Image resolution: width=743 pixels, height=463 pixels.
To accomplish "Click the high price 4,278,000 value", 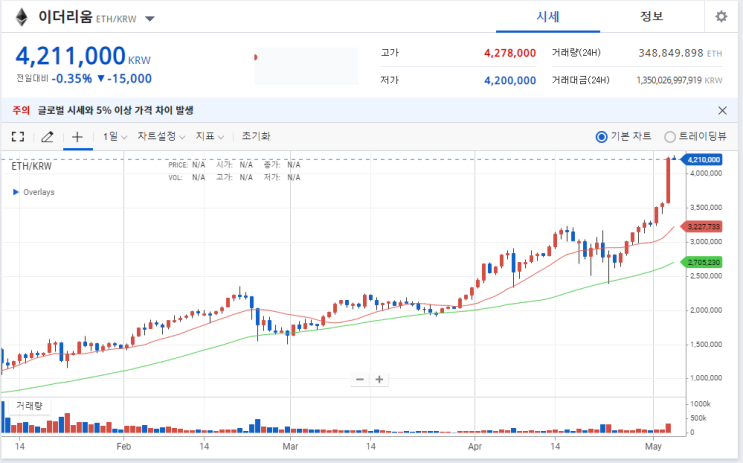I will click(510, 53).
